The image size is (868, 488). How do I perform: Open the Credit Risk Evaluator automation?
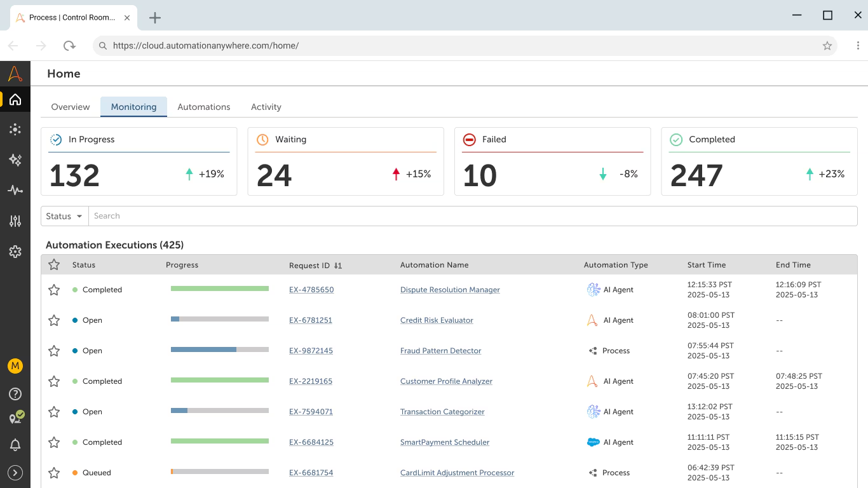[437, 320]
